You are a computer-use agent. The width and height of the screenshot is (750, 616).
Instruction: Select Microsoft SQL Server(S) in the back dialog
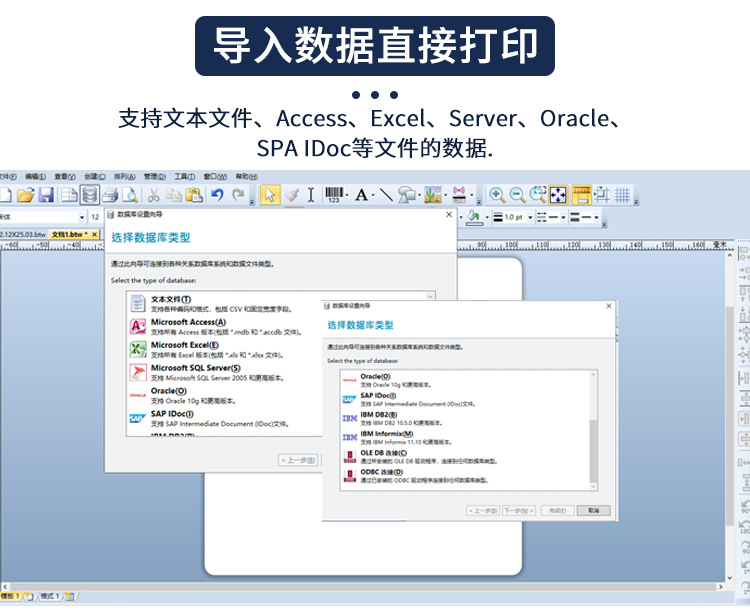click(x=225, y=373)
